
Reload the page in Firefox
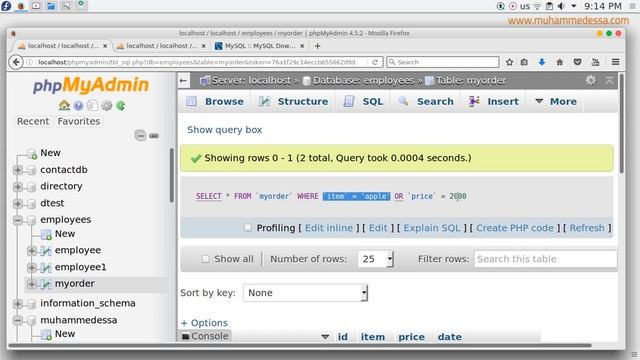tap(375, 62)
